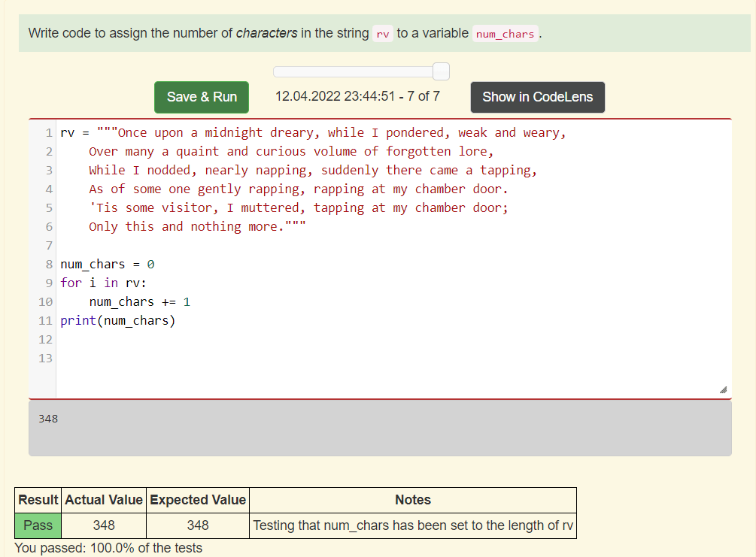Click the print(num_chars) code line
Viewport: 756px width, 557px height.
coord(117,321)
